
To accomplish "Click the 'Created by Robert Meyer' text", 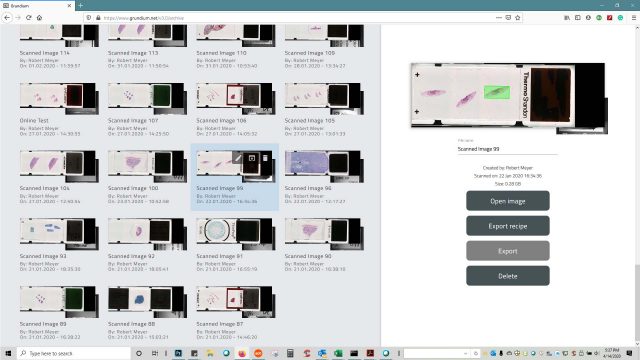I will point(507,168).
